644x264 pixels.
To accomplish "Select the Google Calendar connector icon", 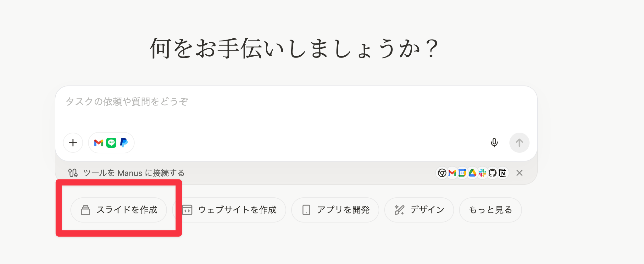I will pos(462,173).
